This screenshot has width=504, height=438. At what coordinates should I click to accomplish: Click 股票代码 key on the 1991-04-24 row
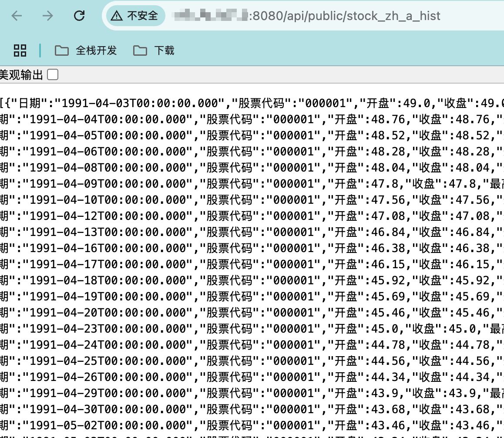click(x=229, y=345)
